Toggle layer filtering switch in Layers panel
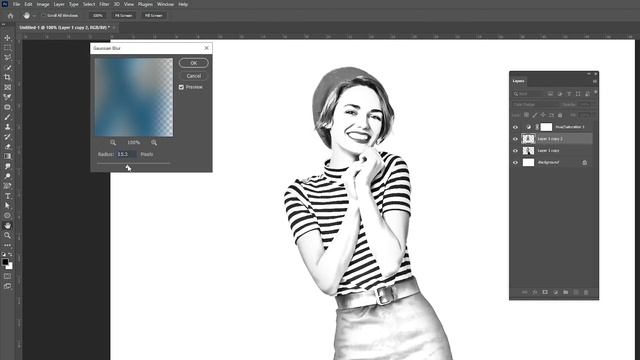The image size is (640, 360). point(596,93)
